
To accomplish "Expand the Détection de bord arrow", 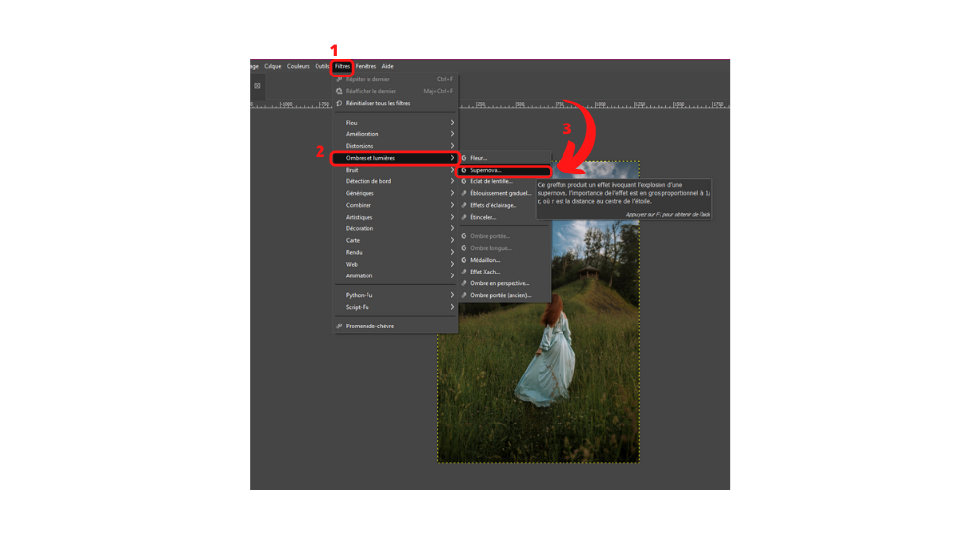I will (452, 182).
